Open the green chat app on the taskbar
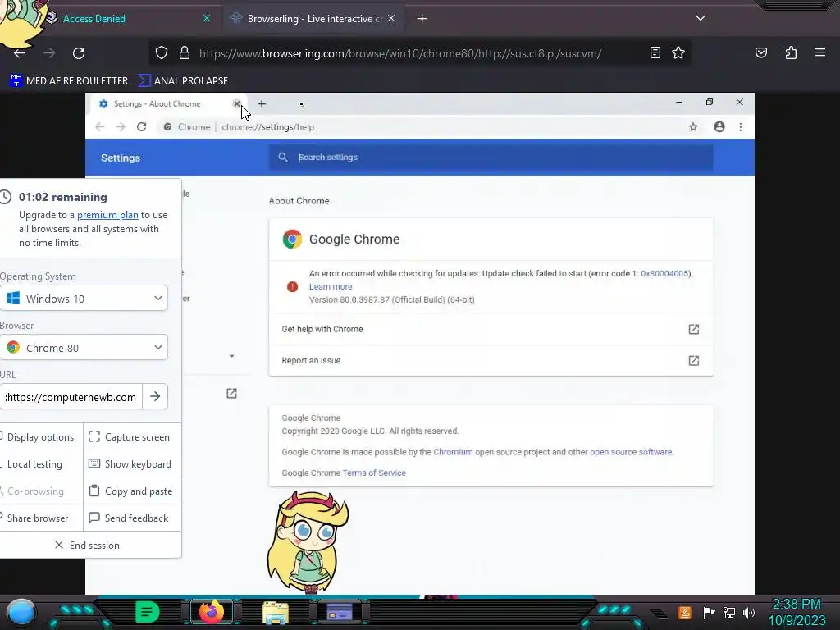840x630 pixels. [x=148, y=612]
